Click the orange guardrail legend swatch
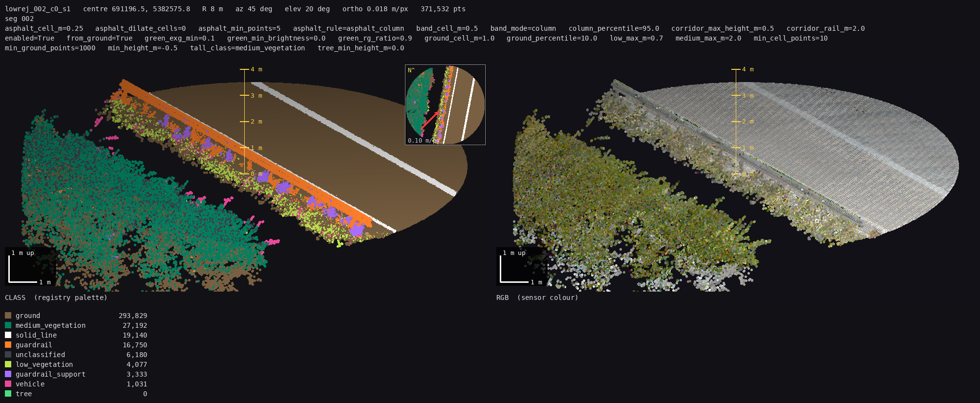Viewport: 980px width, 403px height. coord(8,345)
